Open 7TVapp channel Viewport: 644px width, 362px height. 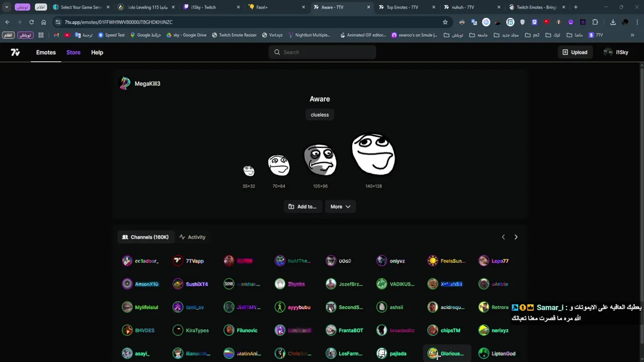click(x=188, y=261)
